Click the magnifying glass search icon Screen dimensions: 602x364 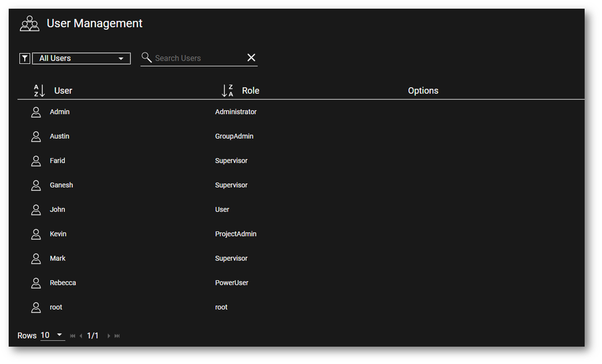click(x=146, y=57)
